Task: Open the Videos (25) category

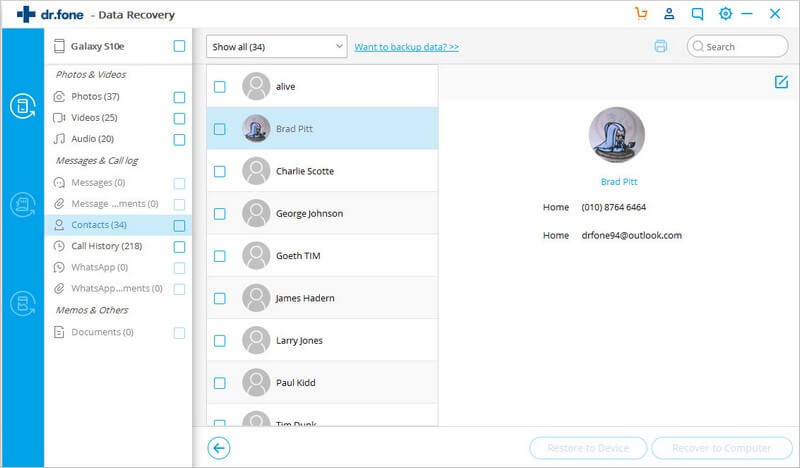Action: pyautogui.click(x=95, y=118)
